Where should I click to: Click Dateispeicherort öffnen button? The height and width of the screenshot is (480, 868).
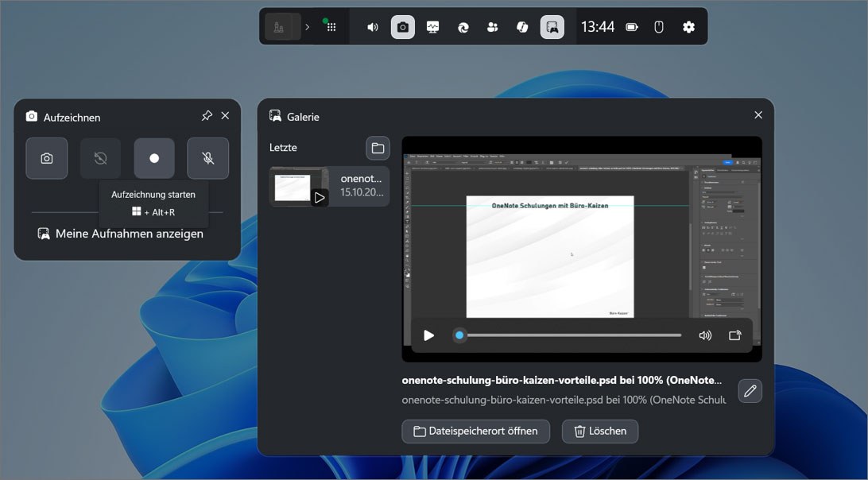[x=475, y=431]
